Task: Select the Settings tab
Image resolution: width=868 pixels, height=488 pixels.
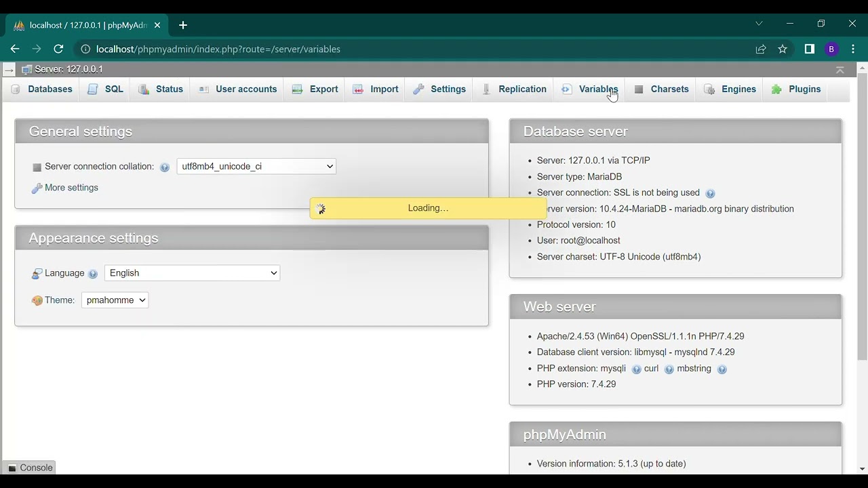Action: (439, 89)
